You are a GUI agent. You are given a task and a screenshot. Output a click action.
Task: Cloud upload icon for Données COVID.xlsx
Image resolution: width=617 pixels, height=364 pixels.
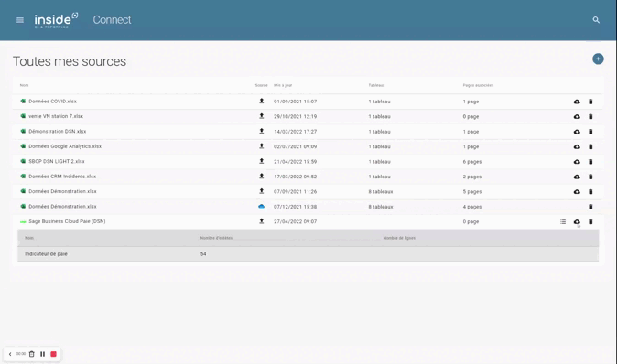point(577,102)
